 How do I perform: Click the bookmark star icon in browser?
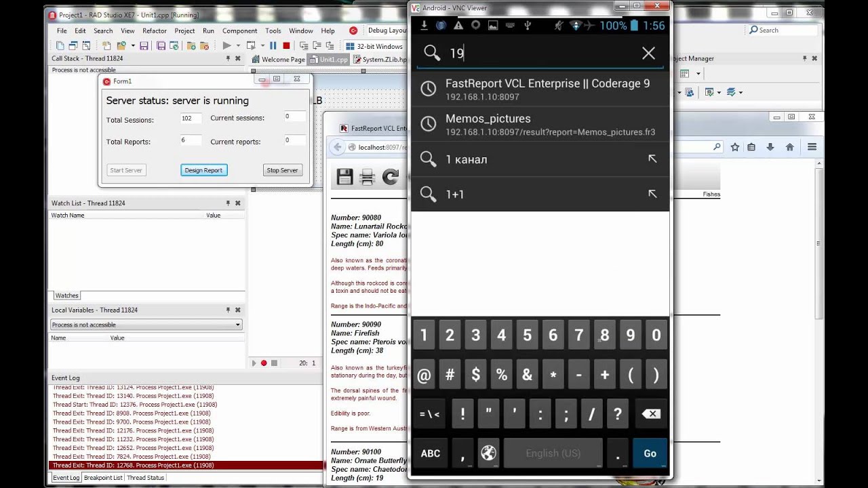(735, 147)
